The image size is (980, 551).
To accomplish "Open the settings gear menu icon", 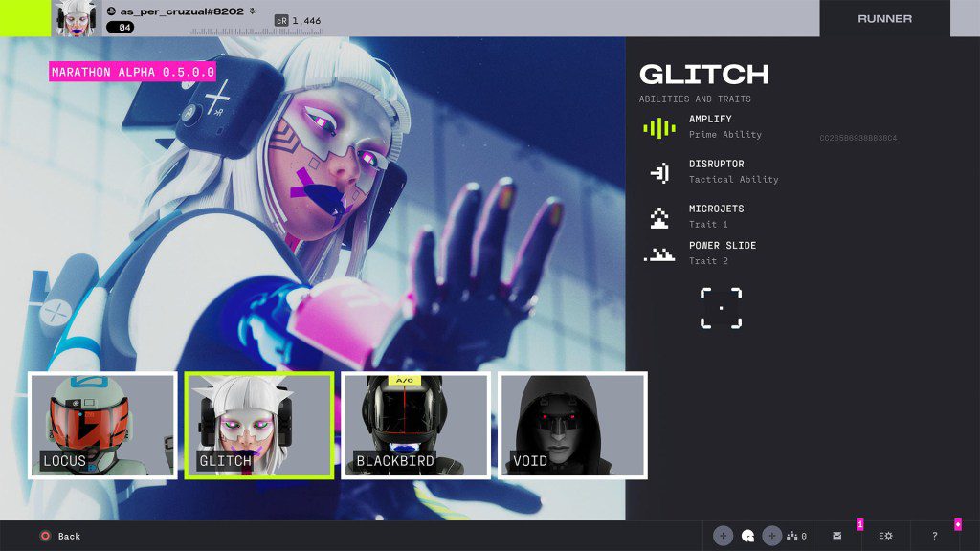I will click(885, 536).
